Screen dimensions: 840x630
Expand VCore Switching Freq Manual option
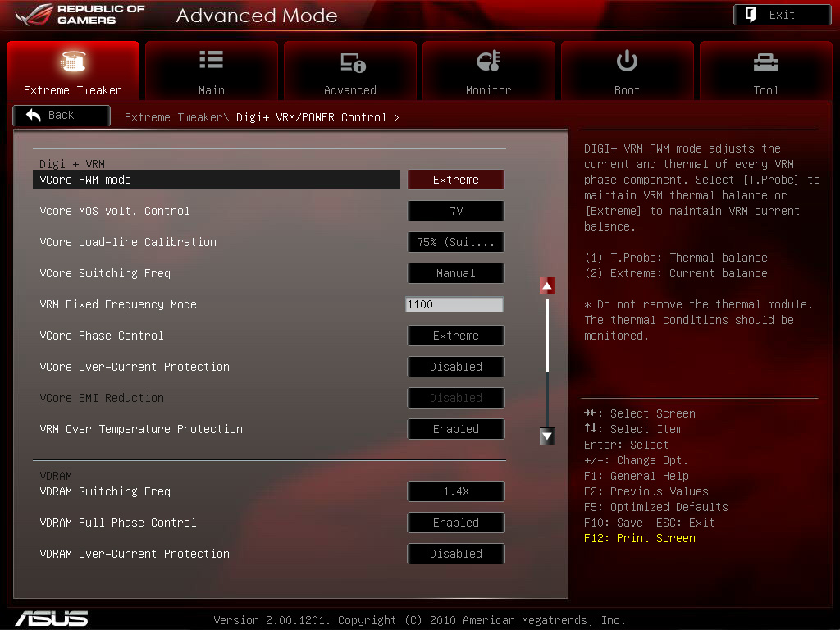click(456, 273)
